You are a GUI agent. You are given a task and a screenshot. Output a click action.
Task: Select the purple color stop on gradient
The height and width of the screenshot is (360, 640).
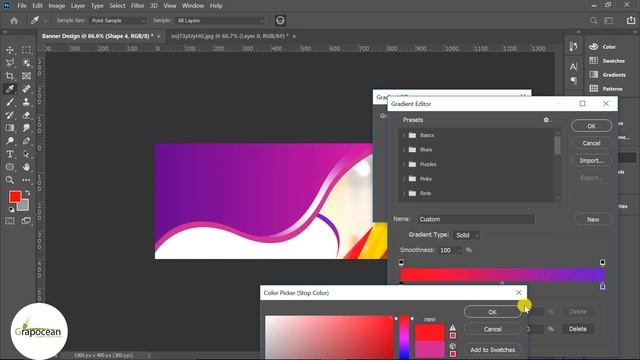coord(602,286)
